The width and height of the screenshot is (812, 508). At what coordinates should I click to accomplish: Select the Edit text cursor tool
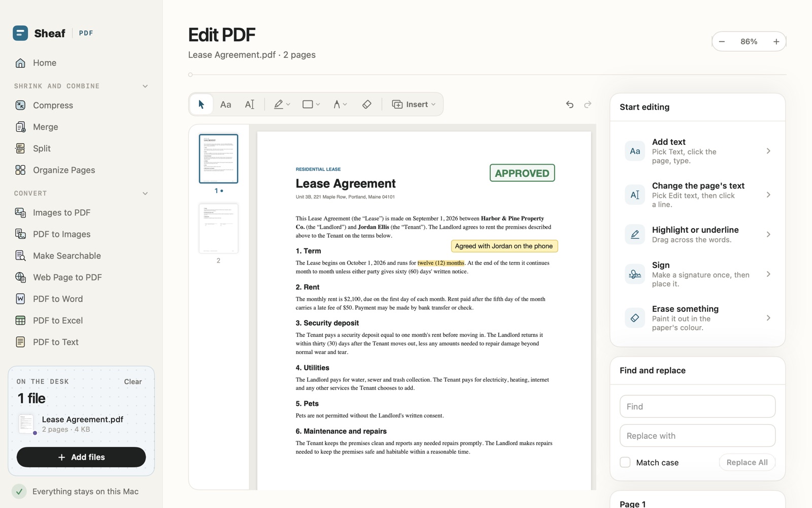(249, 104)
